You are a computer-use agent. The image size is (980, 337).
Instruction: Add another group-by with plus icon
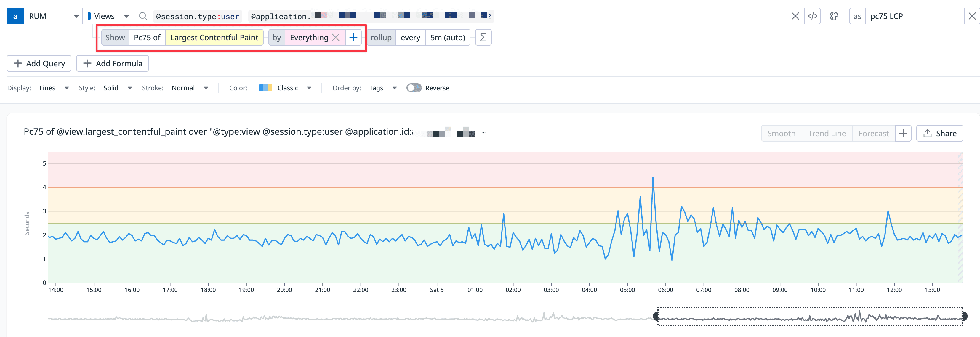pos(353,37)
